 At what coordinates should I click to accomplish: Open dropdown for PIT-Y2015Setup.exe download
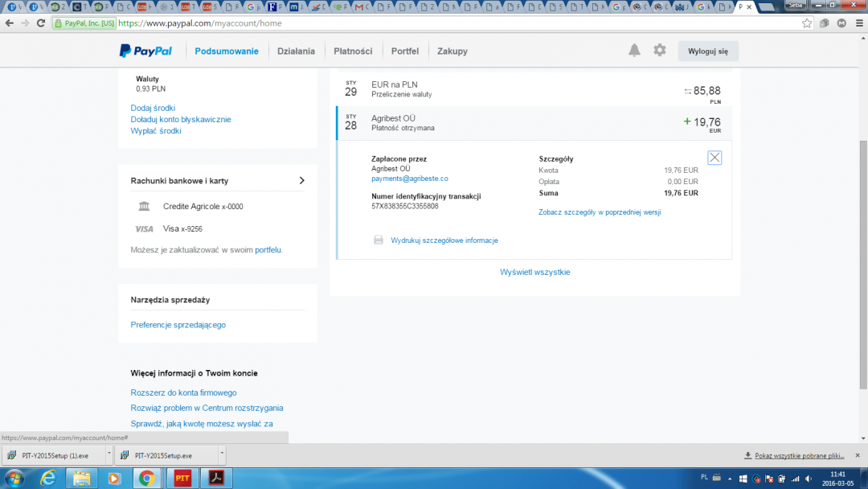219,454
